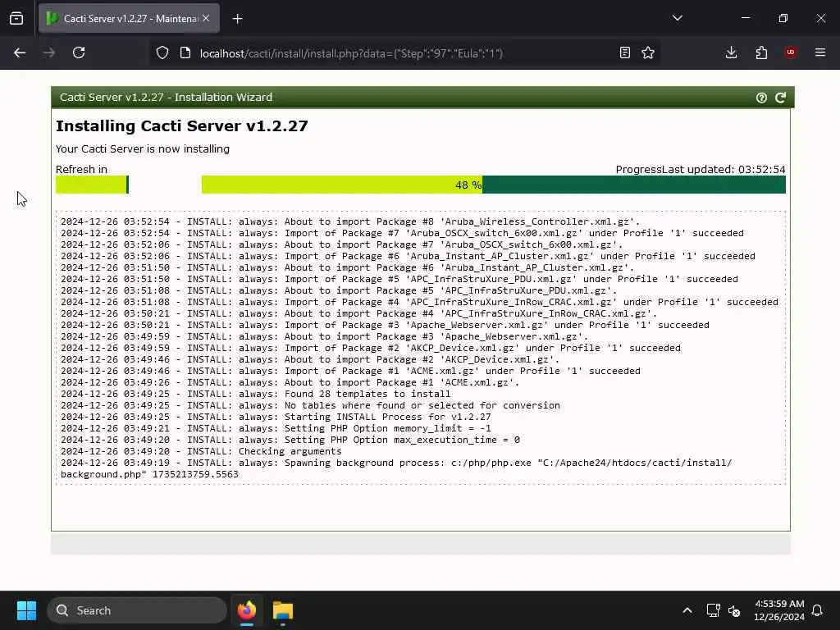Open the Windows Start menu
The height and width of the screenshot is (630, 840).
[26, 610]
